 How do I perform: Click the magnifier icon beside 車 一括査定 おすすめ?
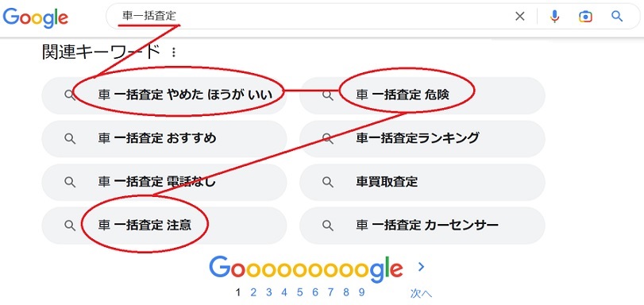coord(70,138)
